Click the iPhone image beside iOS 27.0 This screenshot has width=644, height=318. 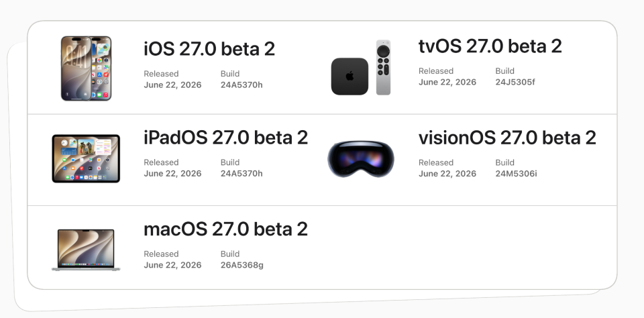click(x=87, y=68)
